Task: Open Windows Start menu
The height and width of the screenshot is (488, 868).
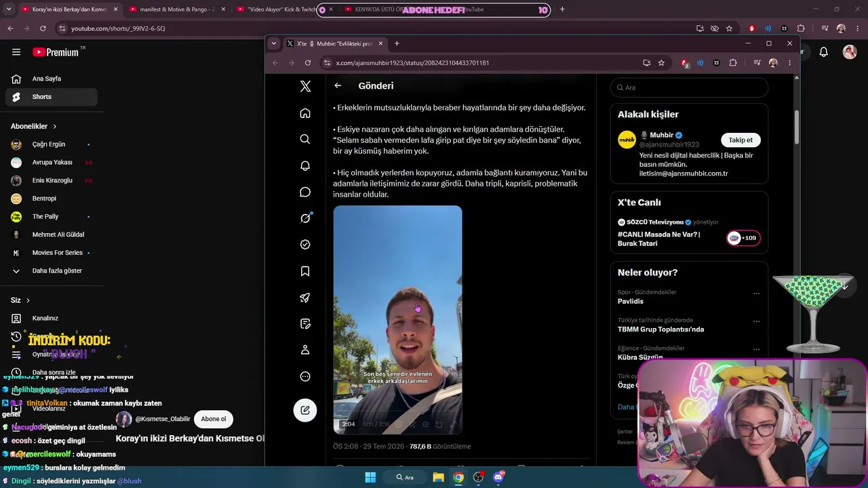Action: (x=370, y=477)
